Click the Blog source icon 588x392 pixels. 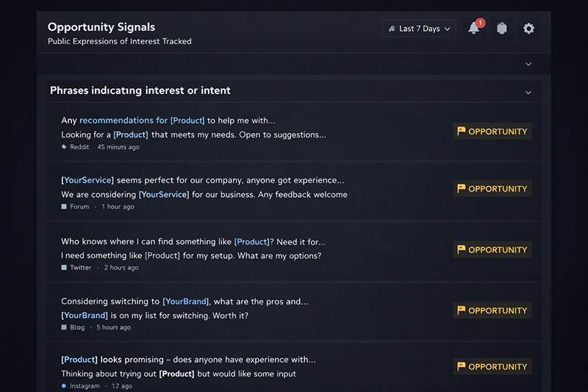pos(65,327)
